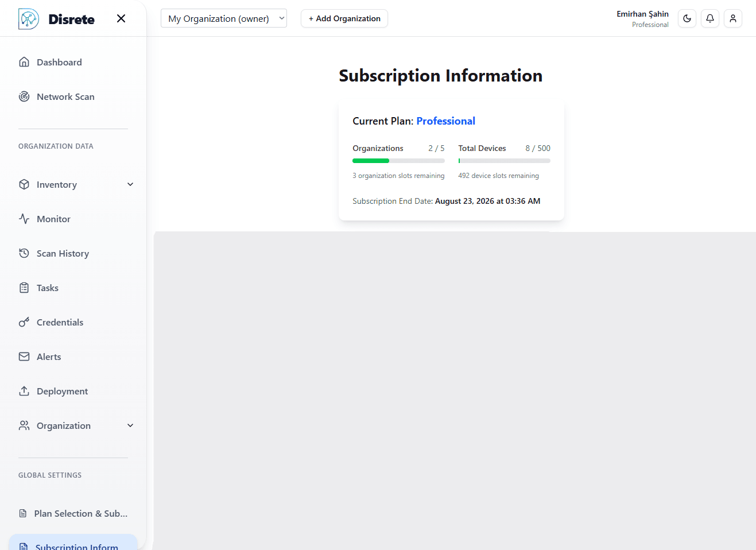Screen dimensions: 756x550
Task: Click the Deployment upload icon
Action: pos(24,391)
